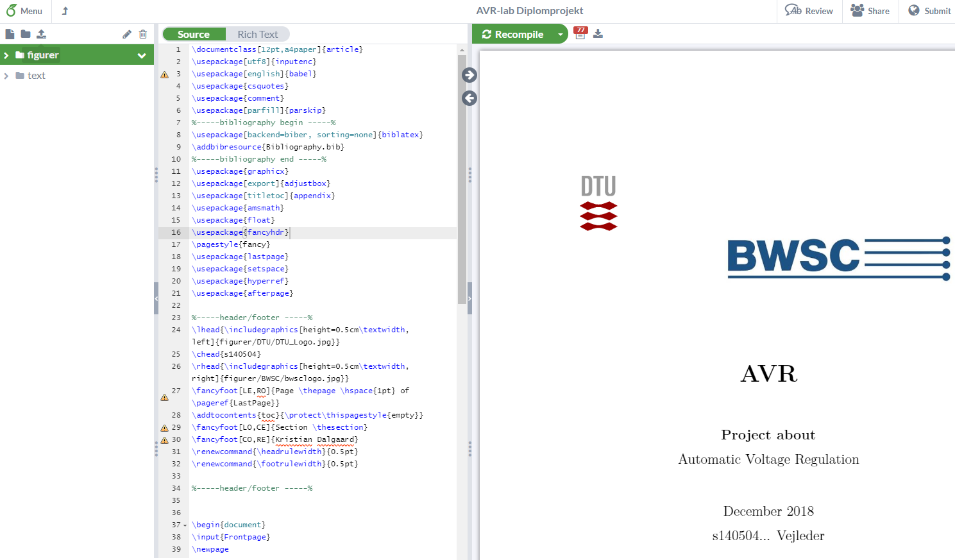Click the chead s140504 line
This screenshot has height=560, width=955.
[x=226, y=354]
